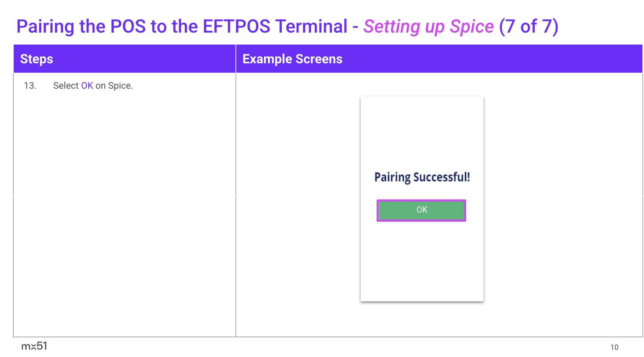The width and height of the screenshot is (644, 357).
Task: Click the word Pairing in the slide title
Action: tap(45, 27)
